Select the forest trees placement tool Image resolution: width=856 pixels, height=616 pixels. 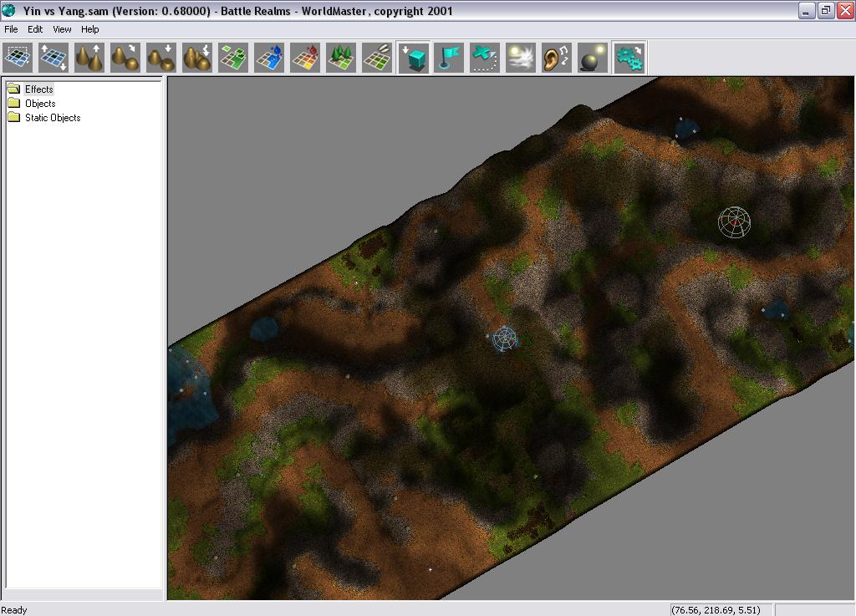[342, 58]
